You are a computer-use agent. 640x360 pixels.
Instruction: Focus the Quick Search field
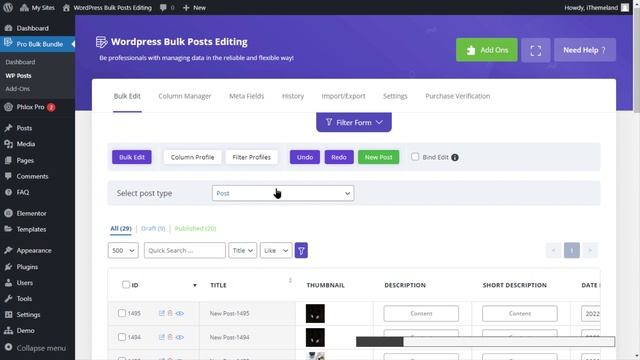(x=184, y=251)
